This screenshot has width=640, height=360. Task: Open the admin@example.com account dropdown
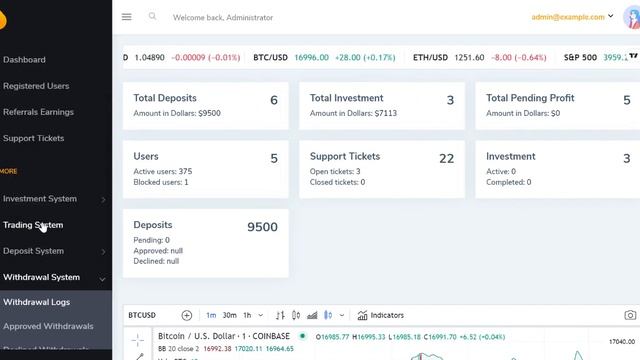coord(572,17)
